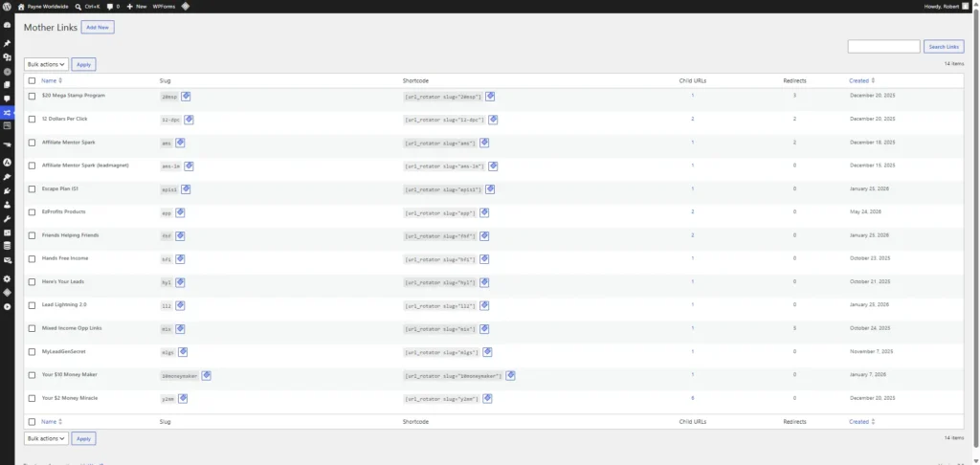The height and width of the screenshot is (465, 980).
Task: Copy slug 12-dpc
Action: (x=189, y=120)
